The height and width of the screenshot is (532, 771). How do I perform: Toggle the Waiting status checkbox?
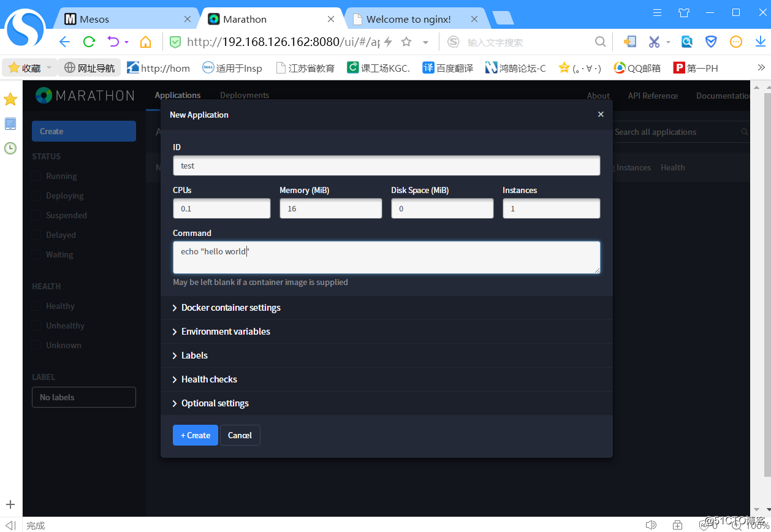(36, 254)
